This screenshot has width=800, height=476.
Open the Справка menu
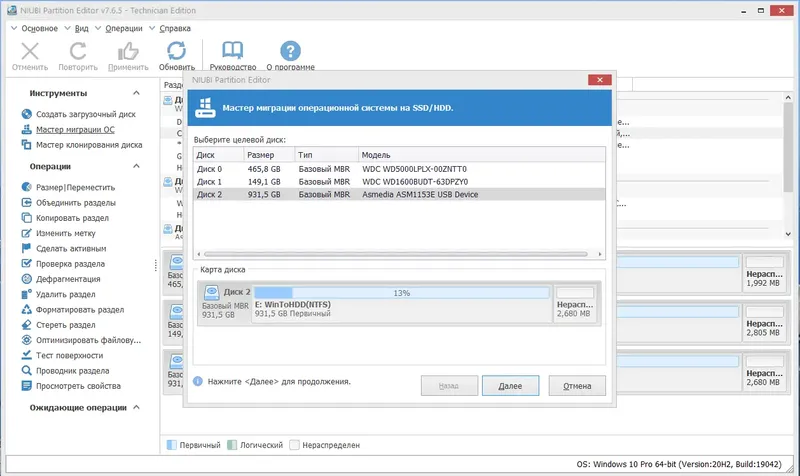[x=174, y=29]
